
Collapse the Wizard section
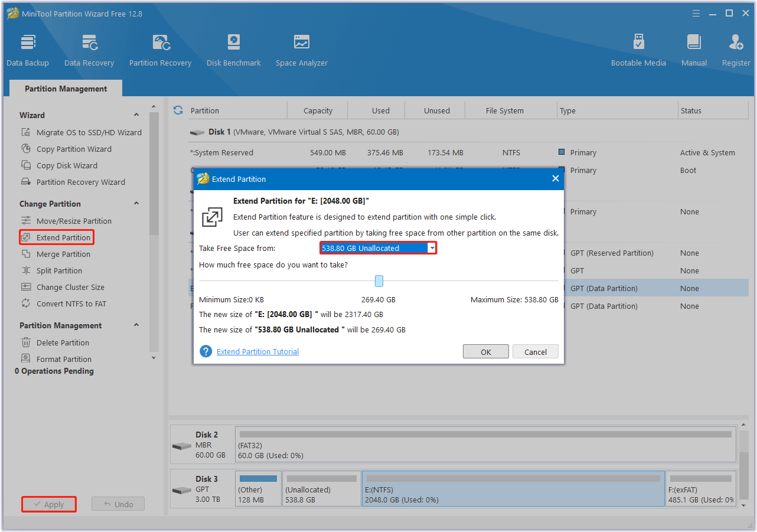click(136, 115)
